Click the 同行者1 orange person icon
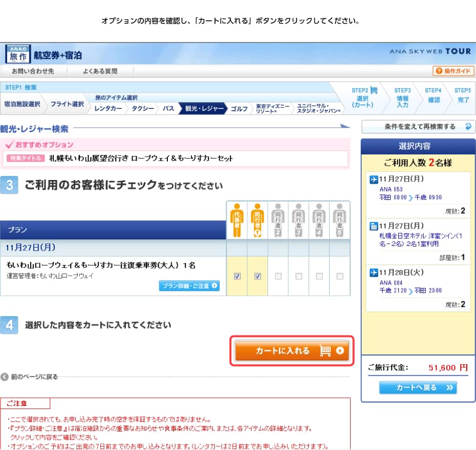The height and width of the screenshot is (450, 476). pyautogui.click(x=257, y=220)
